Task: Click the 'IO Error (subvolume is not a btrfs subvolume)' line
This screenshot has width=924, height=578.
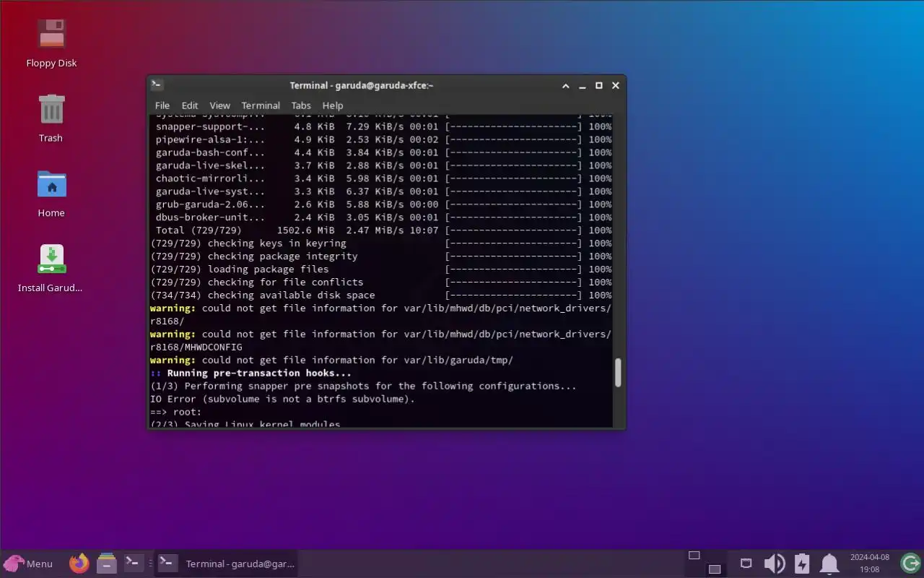Action: point(282,400)
